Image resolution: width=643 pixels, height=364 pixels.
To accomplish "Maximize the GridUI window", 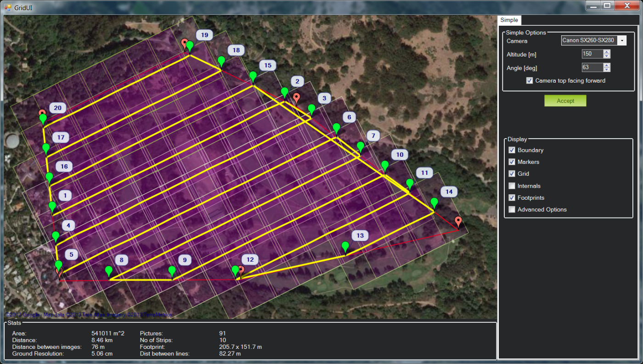I will click(607, 6).
